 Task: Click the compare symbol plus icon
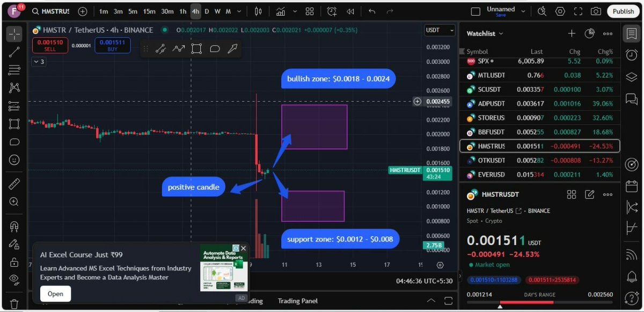point(82,11)
